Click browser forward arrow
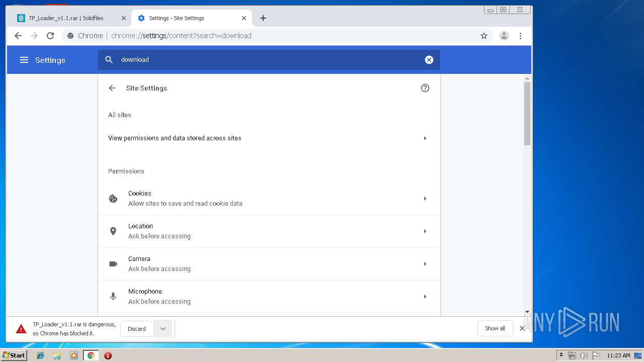This screenshot has height=362, width=644. [34, 36]
